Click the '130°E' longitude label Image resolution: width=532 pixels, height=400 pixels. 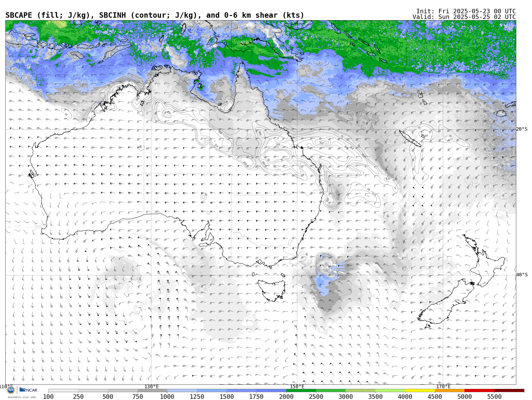point(151,387)
